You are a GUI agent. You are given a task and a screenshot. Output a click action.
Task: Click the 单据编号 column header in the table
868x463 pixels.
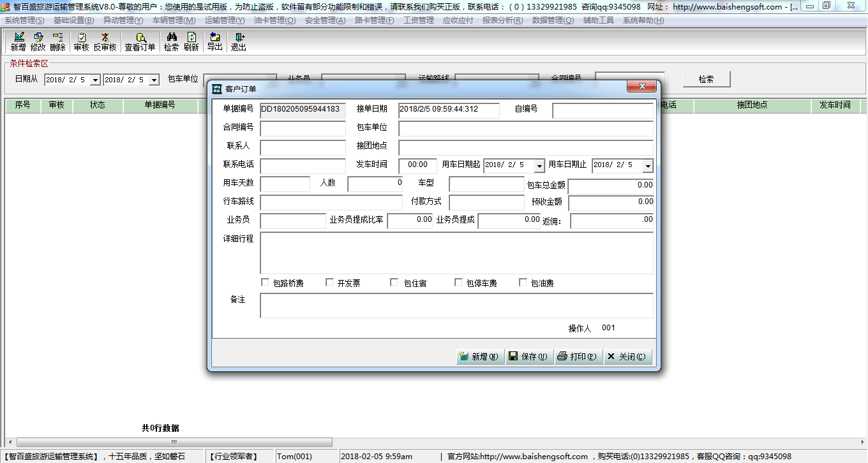pos(160,105)
